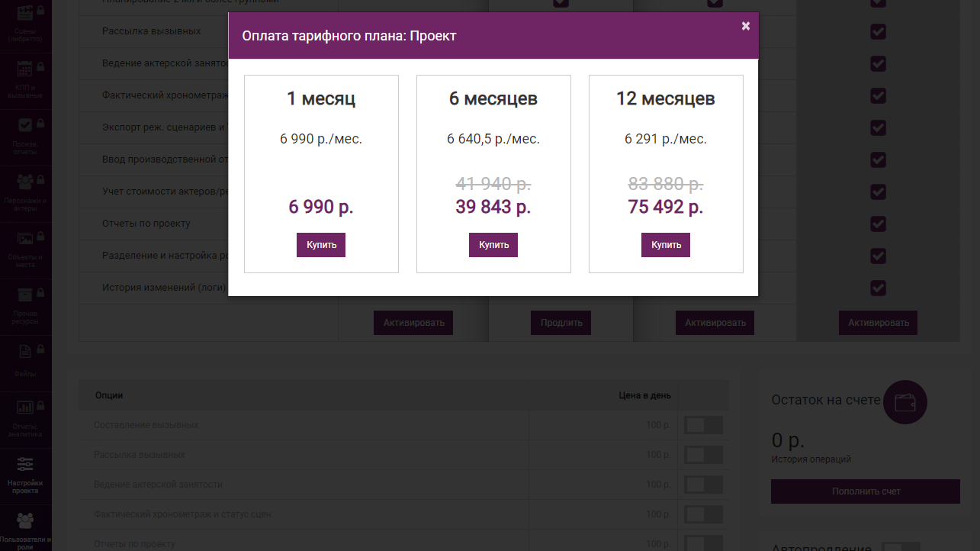The height and width of the screenshot is (551, 980).
Task: Enable the Составление вызывных option switch
Action: (x=703, y=425)
